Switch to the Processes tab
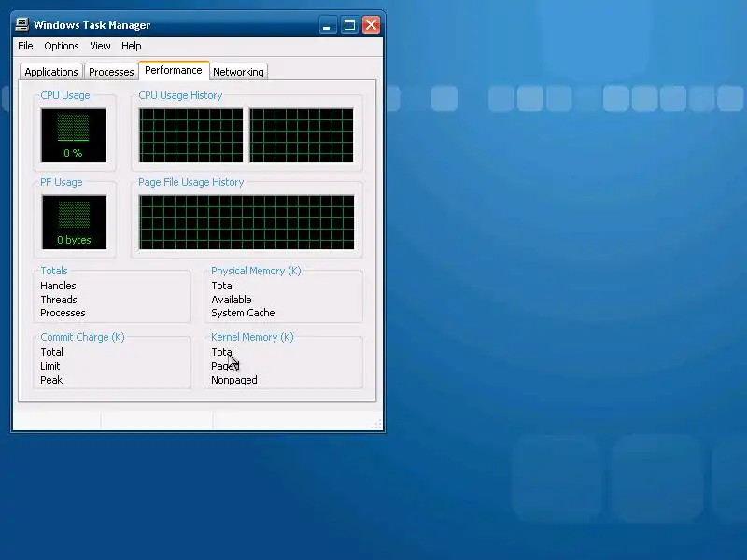The height and width of the screenshot is (560, 747). pyautogui.click(x=111, y=72)
